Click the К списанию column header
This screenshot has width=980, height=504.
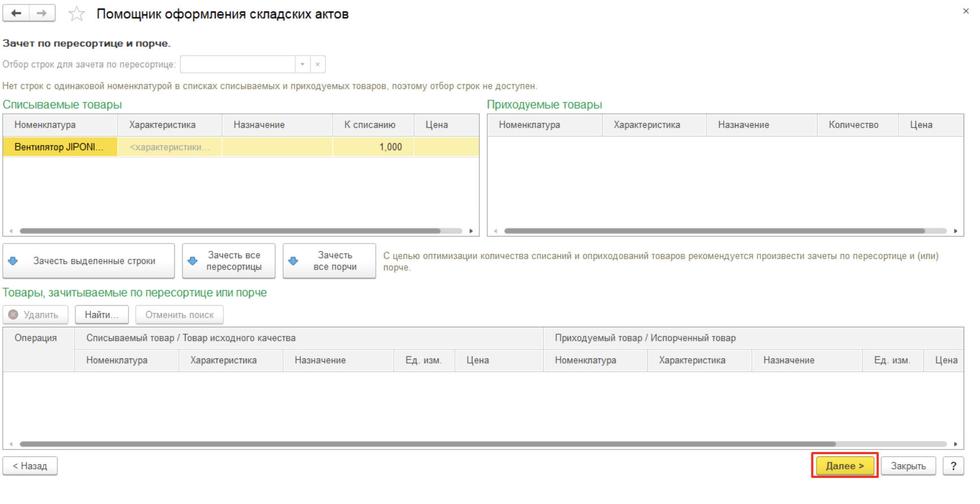(369, 125)
